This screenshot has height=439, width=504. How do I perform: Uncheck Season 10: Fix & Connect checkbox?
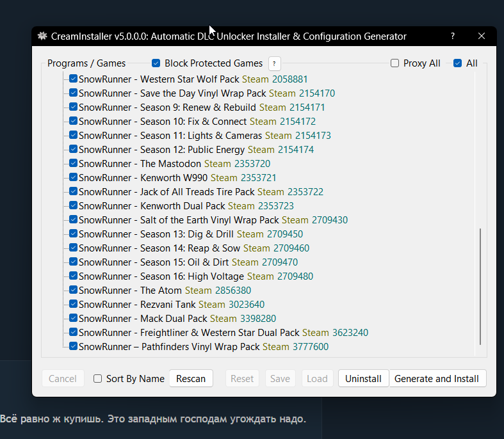(73, 121)
